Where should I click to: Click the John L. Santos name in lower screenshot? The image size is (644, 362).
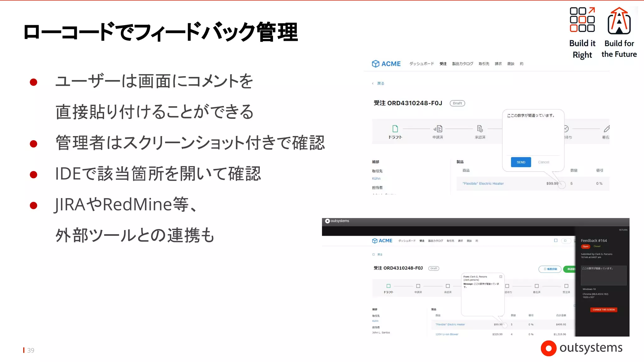point(381,332)
